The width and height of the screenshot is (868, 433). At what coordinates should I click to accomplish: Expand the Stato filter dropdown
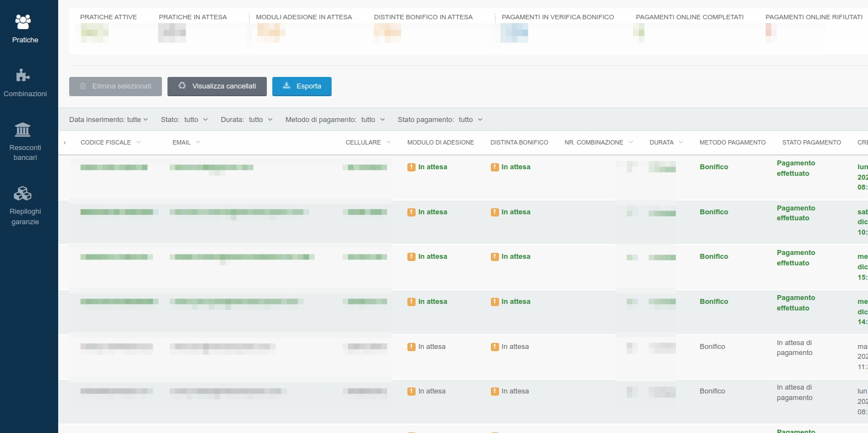(184, 120)
